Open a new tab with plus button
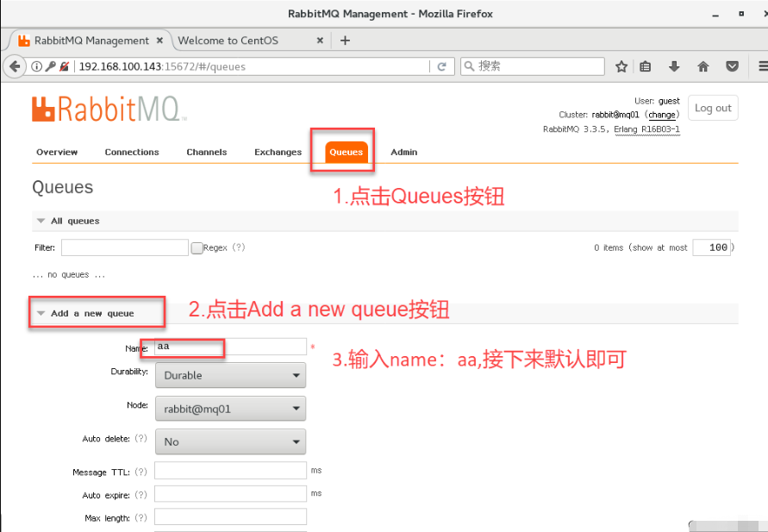768x532 pixels. tap(345, 41)
